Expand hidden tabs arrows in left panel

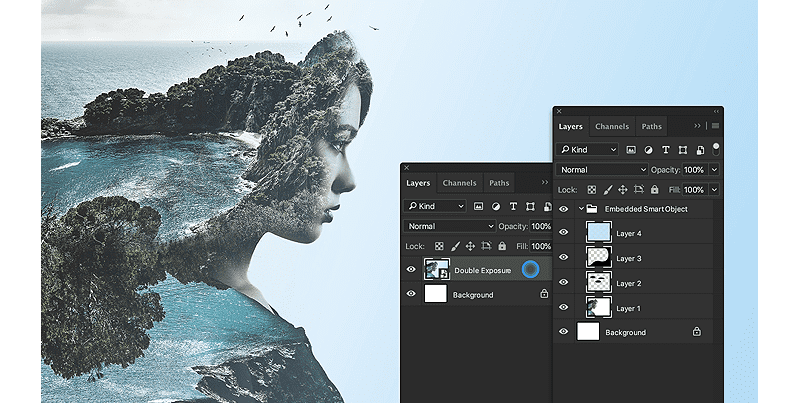pos(545,182)
